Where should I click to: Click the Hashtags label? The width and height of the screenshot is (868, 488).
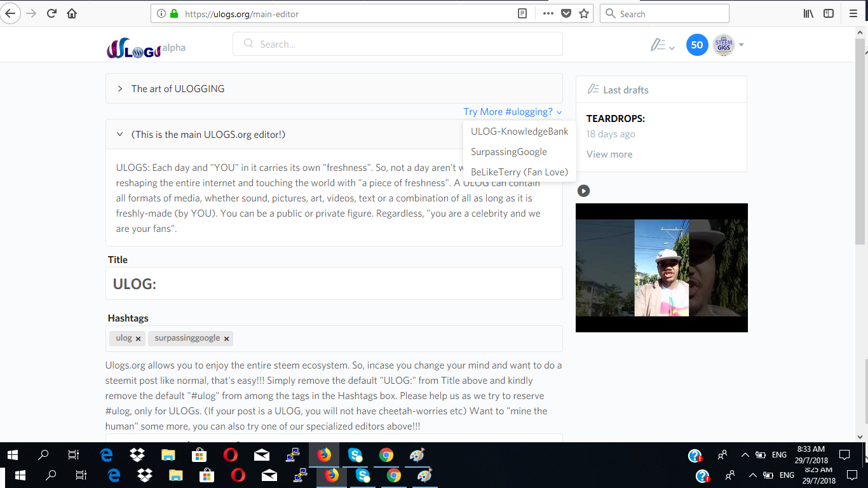[x=128, y=318]
